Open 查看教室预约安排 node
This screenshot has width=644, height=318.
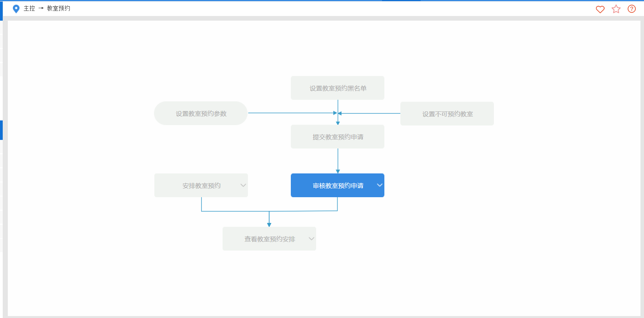pos(269,239)
